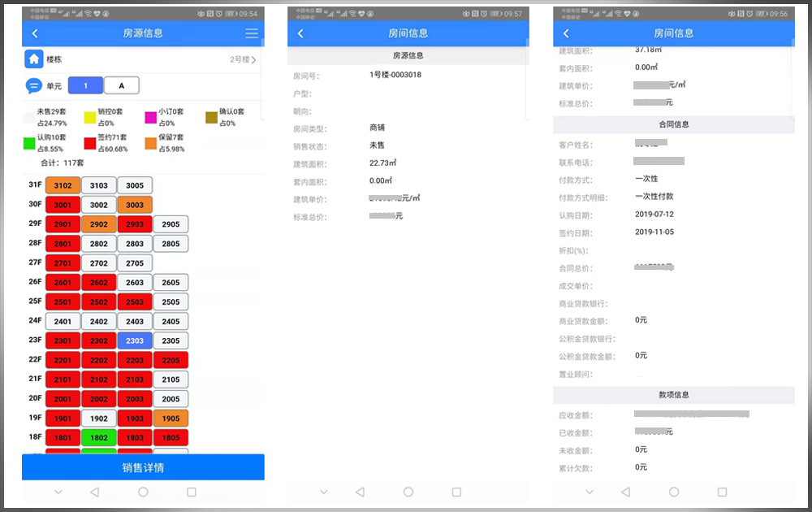Deselect the highlighted blue room 2303
The width and height of the screenshot is (812, 512).
coord(135,341)
